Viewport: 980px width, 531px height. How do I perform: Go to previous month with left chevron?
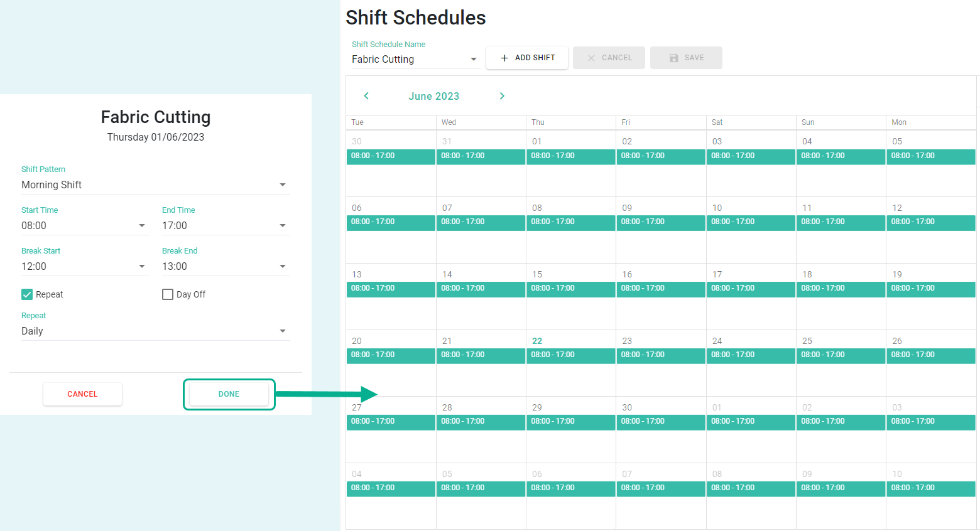click(366, 96)
